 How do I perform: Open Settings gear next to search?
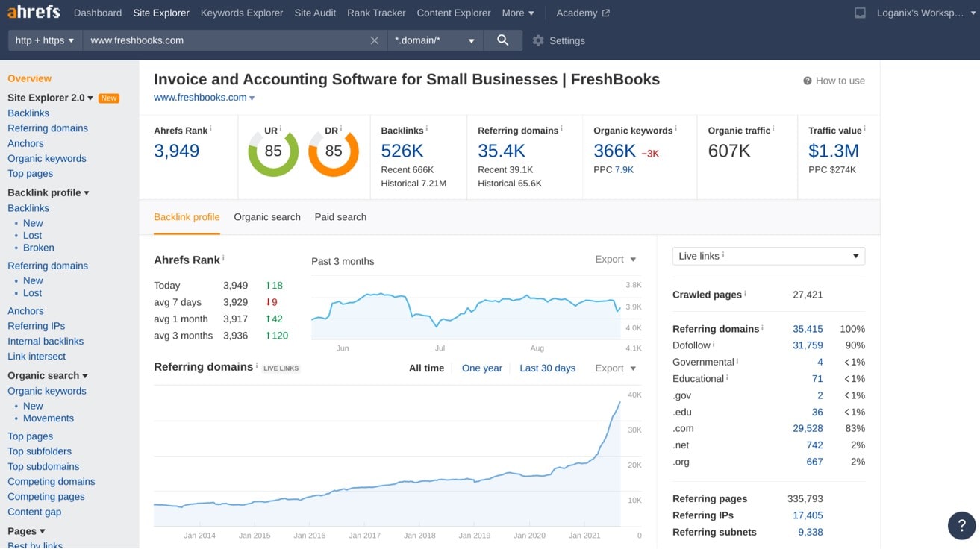pyautogui.click(x=538, y=40)
